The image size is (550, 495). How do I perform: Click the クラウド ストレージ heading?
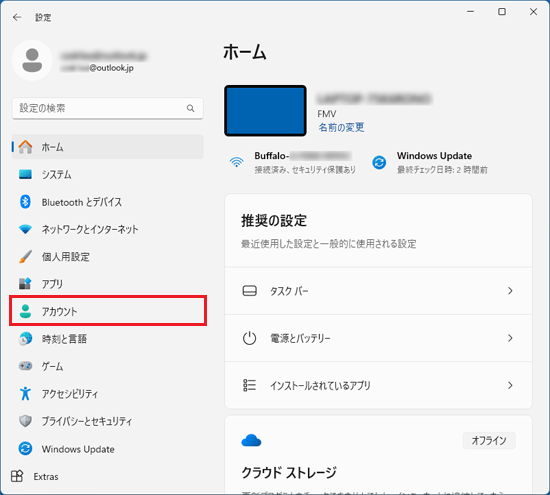289,473
